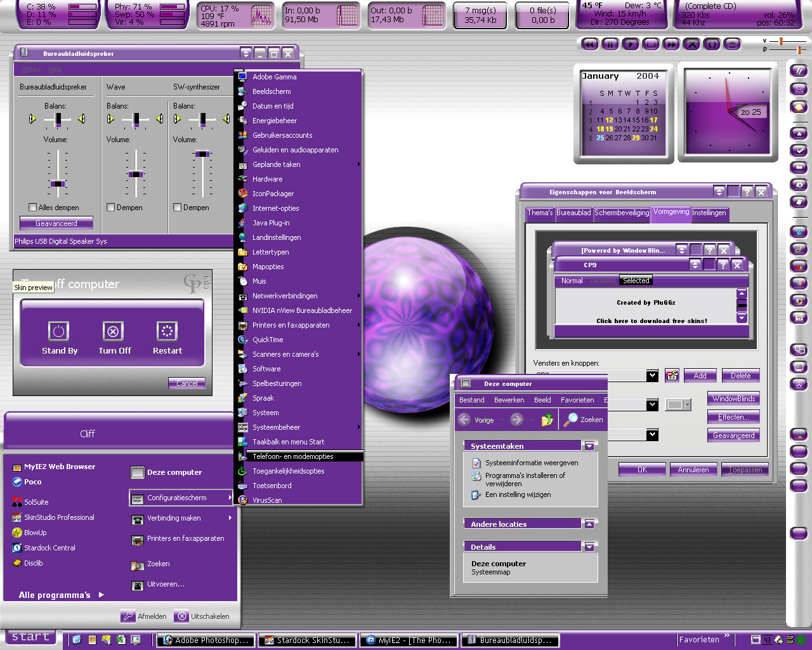This screenshot has height=650, width=812.
Task: Open the second combo box in Vormgeving
Action: [x=652, y=405]
